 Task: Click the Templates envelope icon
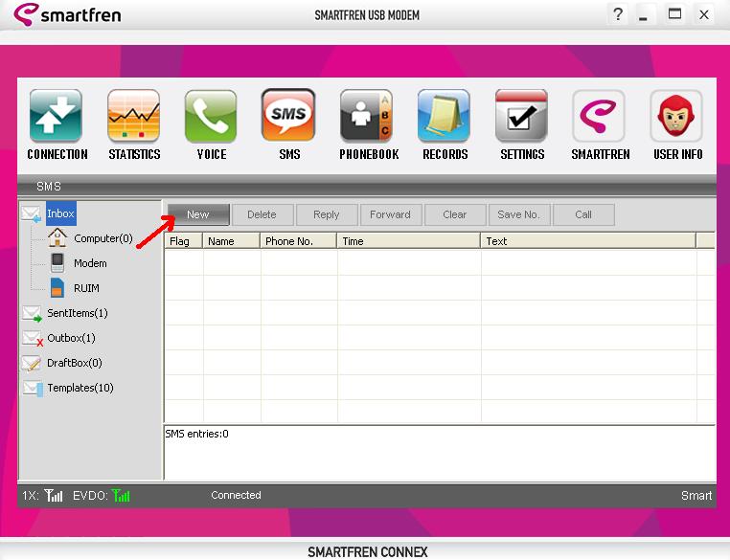click(33, 389)
